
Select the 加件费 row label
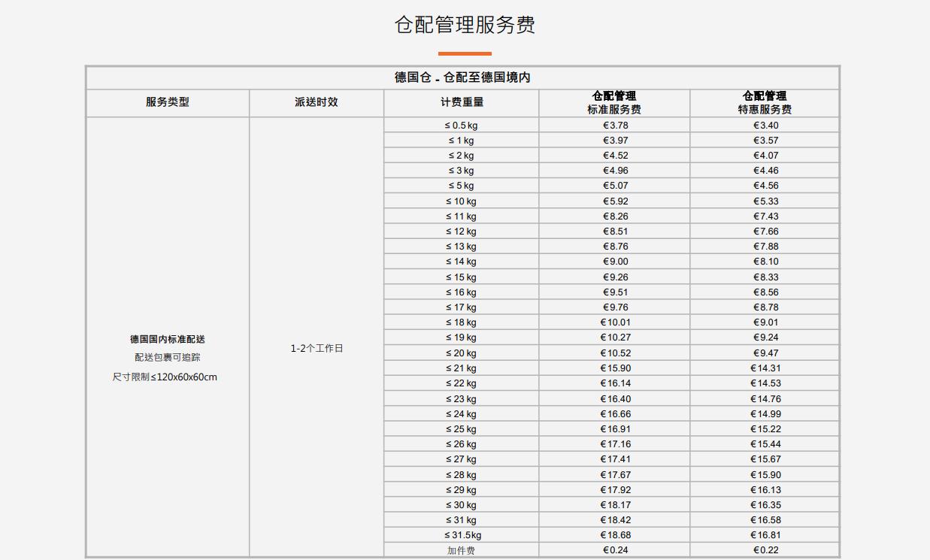click(x=460, y=549)
